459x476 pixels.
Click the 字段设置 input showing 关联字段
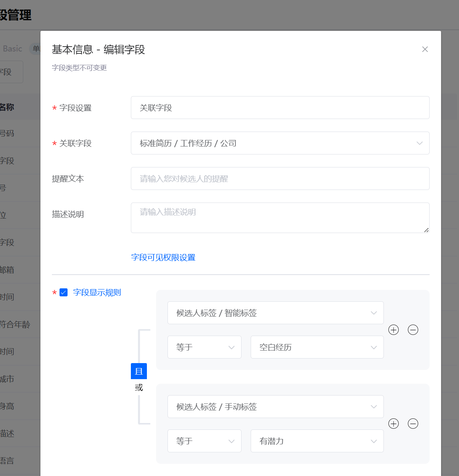click(x=280, y=108)
